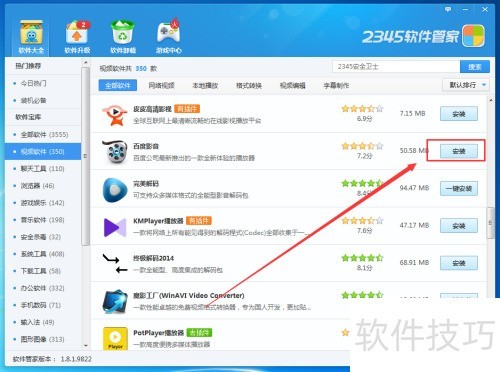This screenshot has width=500, height=372.
Task: Click sidebar scrollbar up arrow
Action: point(86,63)
